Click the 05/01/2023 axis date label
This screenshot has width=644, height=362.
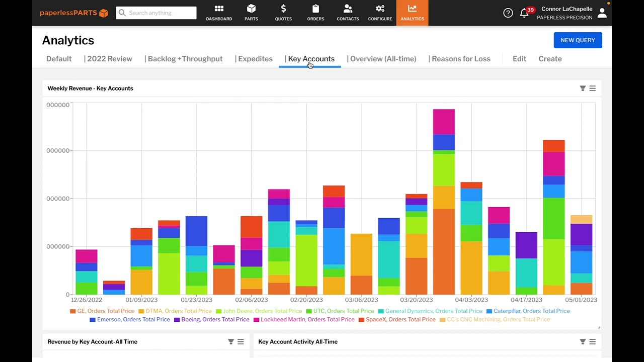581,300
